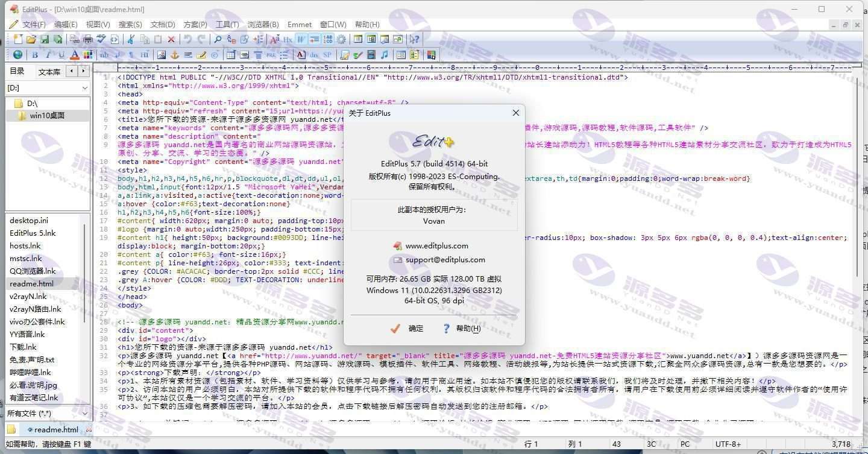868x454 pixels.
Task: Click the Copy icon in toolbar
Action: (145, 39)
